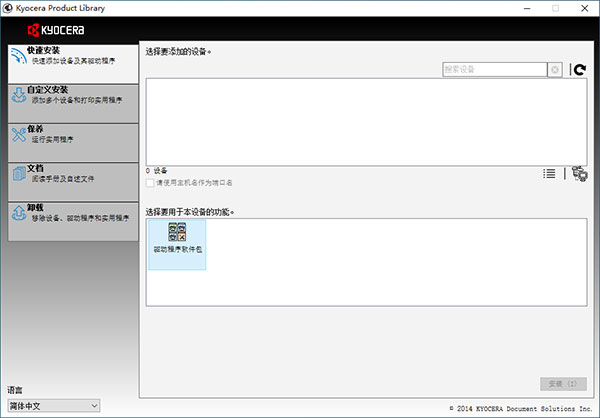Click the 安装 install button
Screen dimensions: 600x418
click(x=563, y=384)
